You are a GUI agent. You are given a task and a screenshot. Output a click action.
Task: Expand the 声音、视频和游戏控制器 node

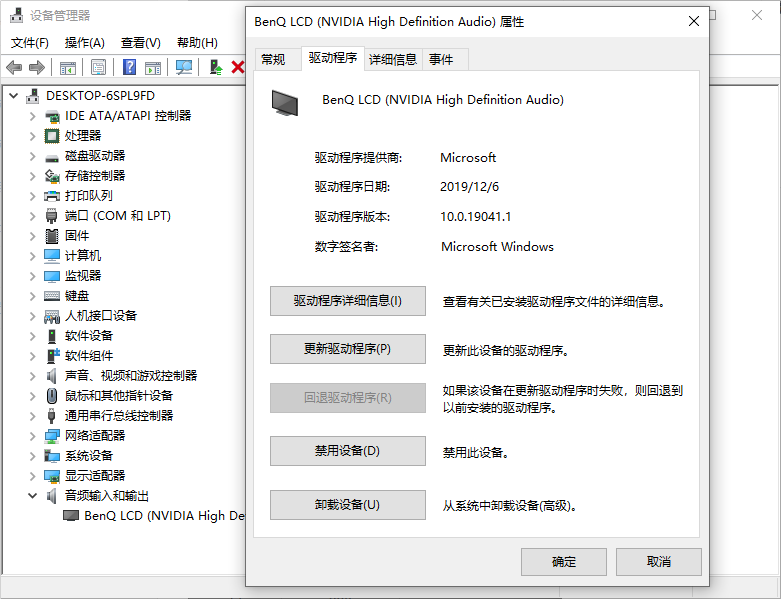click(32, 376)
